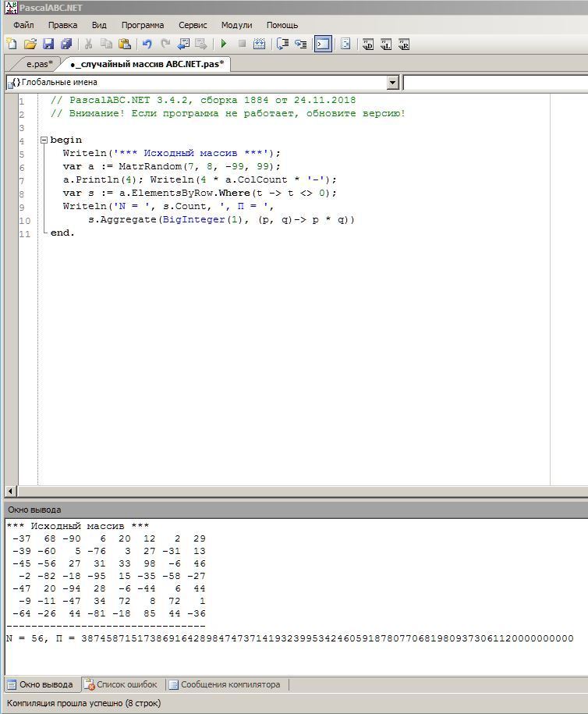Click the step over debug icon
Screen dimensions: 588x714
(x=282, y=44)
